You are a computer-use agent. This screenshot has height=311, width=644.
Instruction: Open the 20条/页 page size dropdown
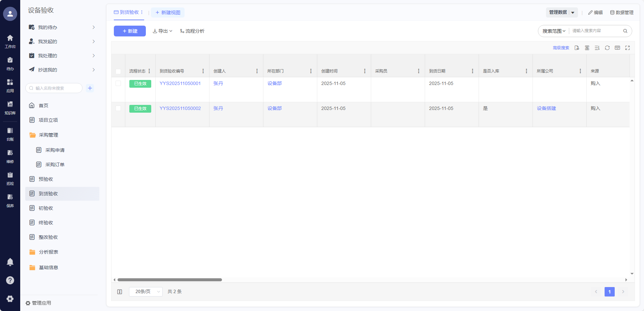pos(146,291)
